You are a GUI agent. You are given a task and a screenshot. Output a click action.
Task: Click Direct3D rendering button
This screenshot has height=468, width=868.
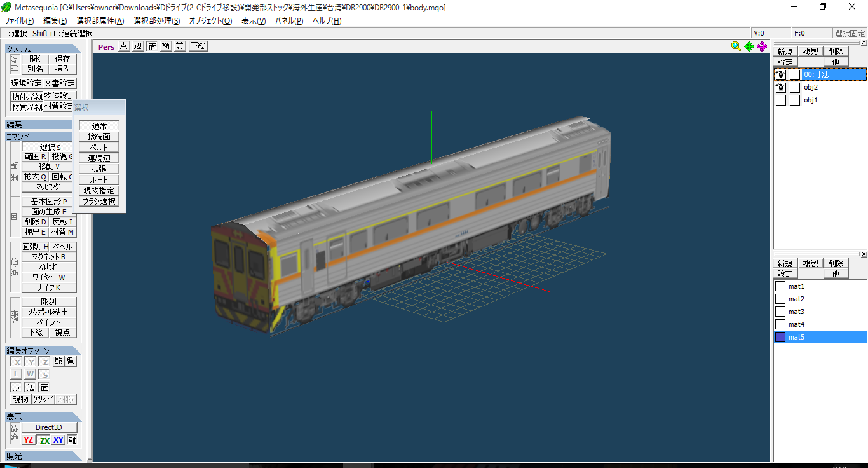[x=49, y=427]
